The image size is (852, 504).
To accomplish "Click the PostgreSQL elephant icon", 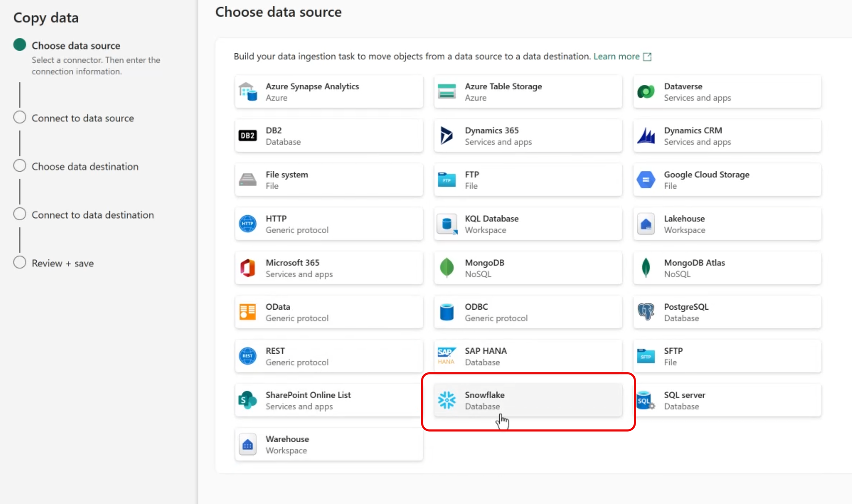I will click(646, 312).
